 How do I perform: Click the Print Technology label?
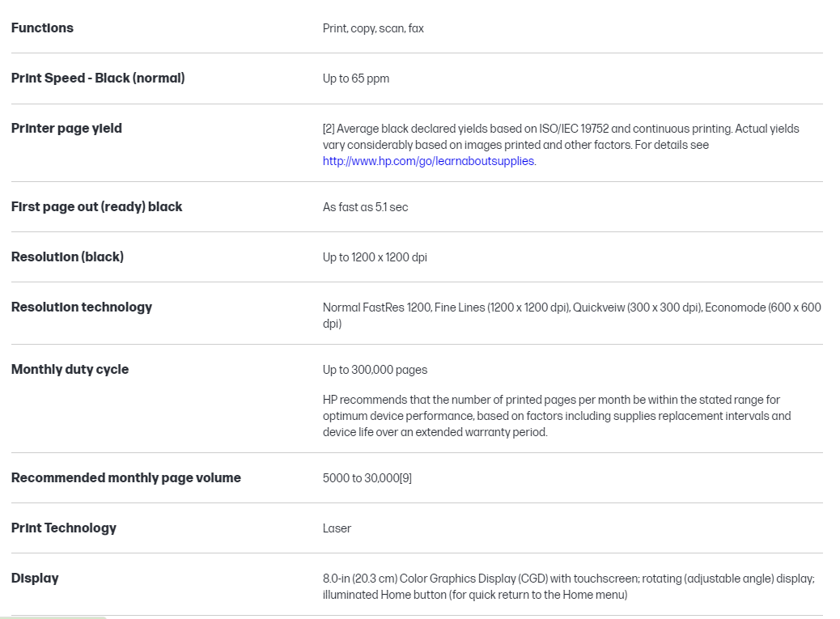tap(64, 528)
